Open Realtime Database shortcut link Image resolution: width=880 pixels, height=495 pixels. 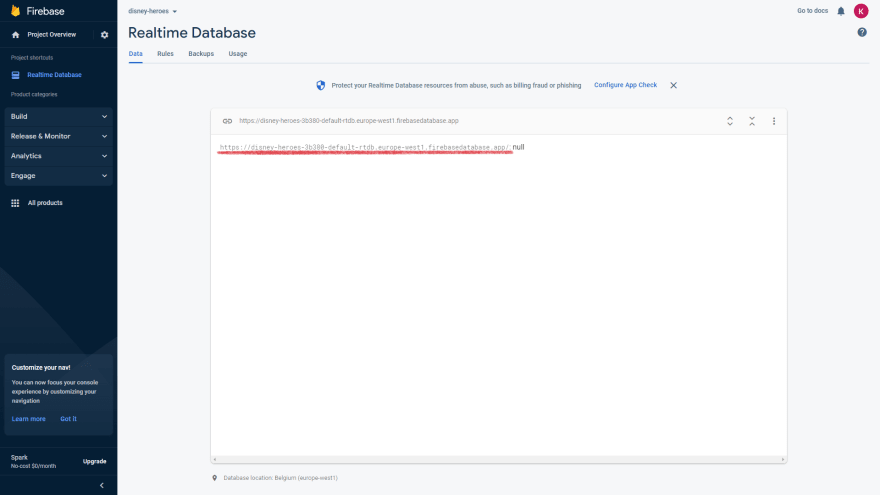tap(54, 75)
